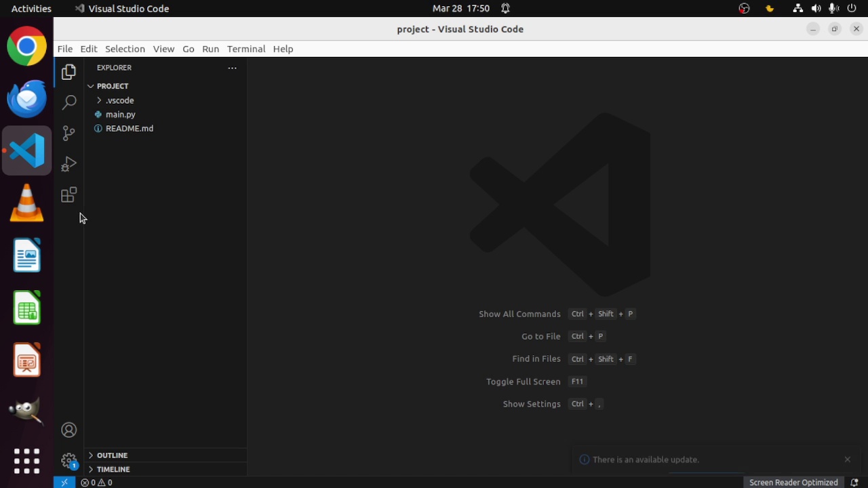Expand the Timeline section
The height and width of the screenshot is (488, 868).
pyautogui.click(x=113, y=469)
